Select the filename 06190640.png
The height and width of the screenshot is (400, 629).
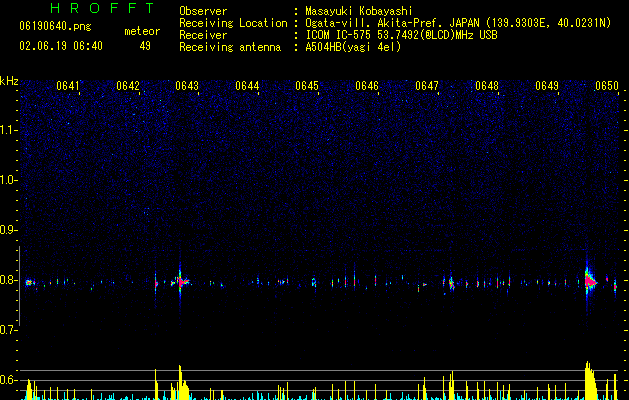point(55,27)
